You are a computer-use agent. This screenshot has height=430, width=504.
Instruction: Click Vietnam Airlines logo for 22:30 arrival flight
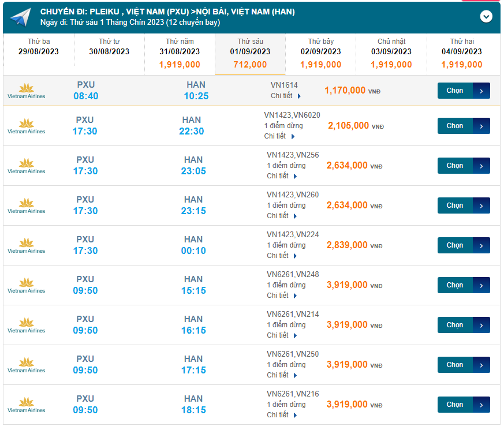coord(26,126)
